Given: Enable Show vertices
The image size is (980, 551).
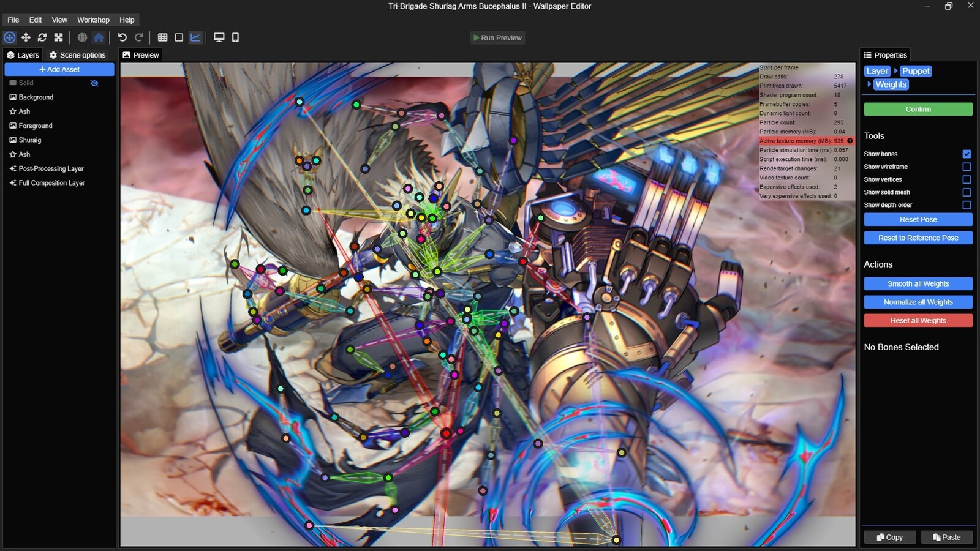Looking at the screenshot, I should (x=967, y=180).
